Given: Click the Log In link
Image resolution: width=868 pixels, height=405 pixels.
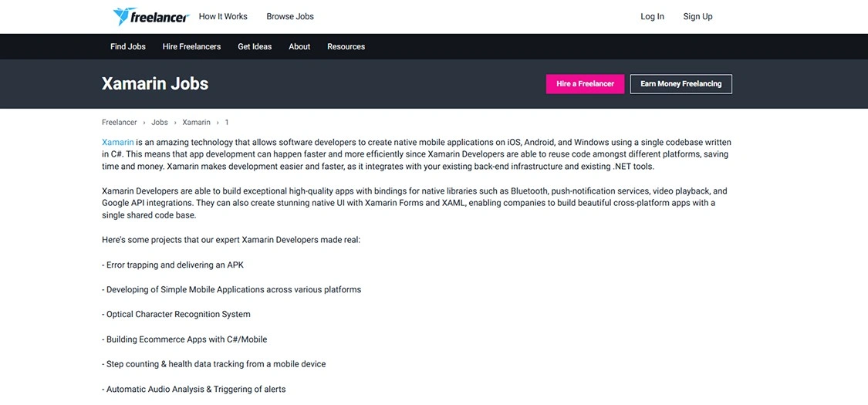Looking at the screenshot, I should 652,16.
